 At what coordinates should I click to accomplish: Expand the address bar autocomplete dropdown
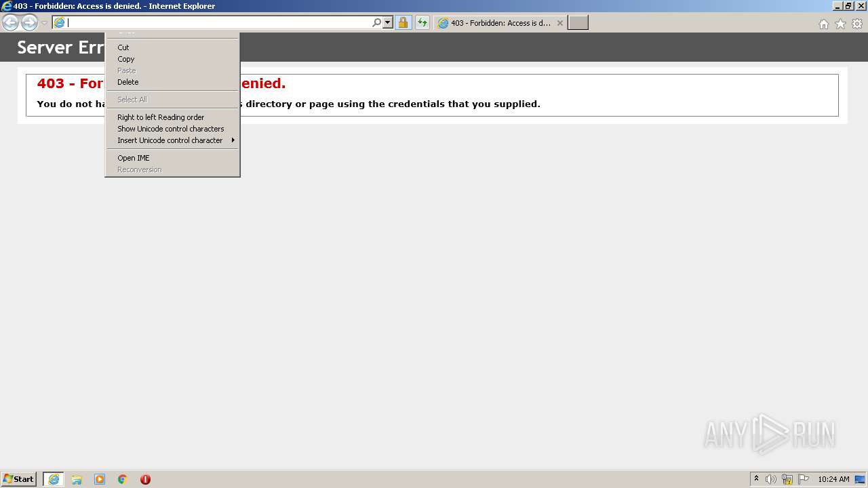[x=388, y=23]
